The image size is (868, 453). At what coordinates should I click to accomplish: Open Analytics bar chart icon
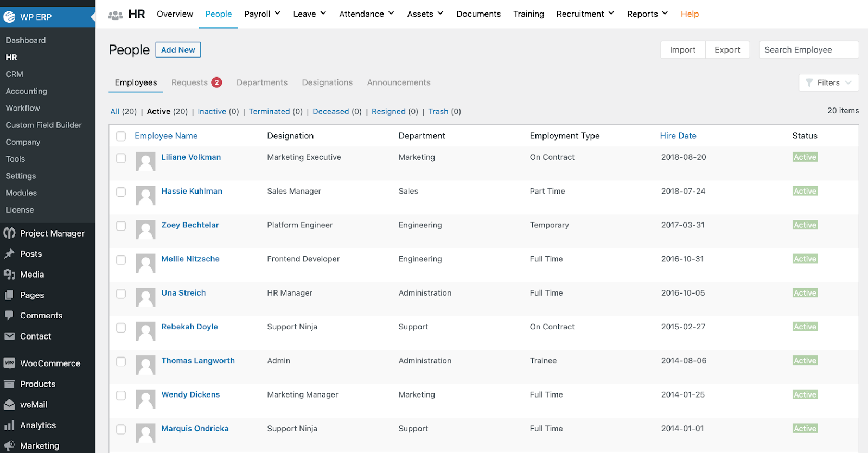[x=9, y=425]
